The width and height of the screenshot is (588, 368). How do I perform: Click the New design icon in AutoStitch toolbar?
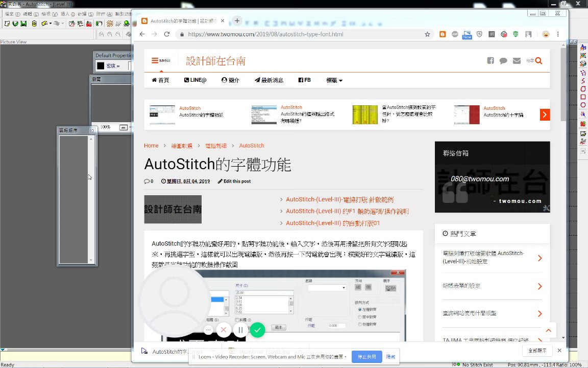click(x=7, y=24)
